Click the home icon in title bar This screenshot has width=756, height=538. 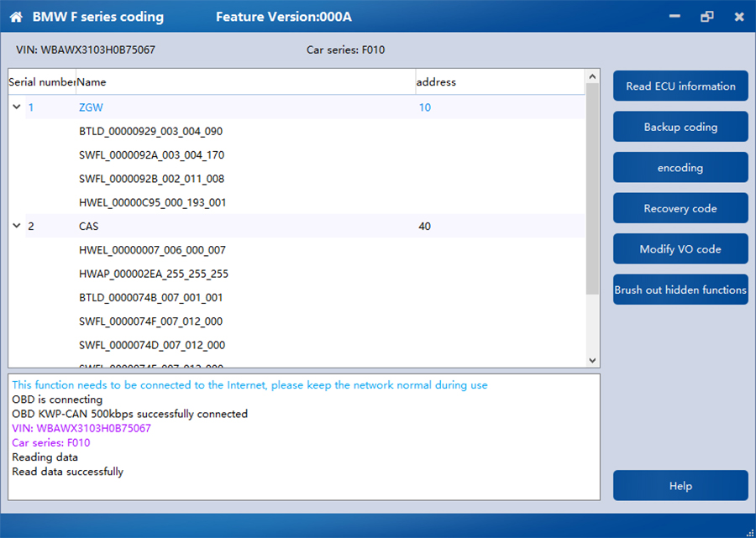tap(16, 17)
